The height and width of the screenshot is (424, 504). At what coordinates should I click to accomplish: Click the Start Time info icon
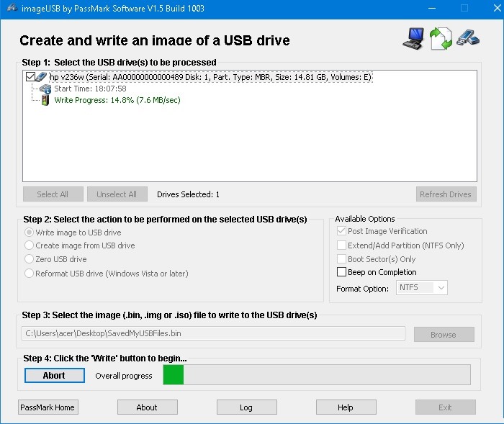coord(45,89)
